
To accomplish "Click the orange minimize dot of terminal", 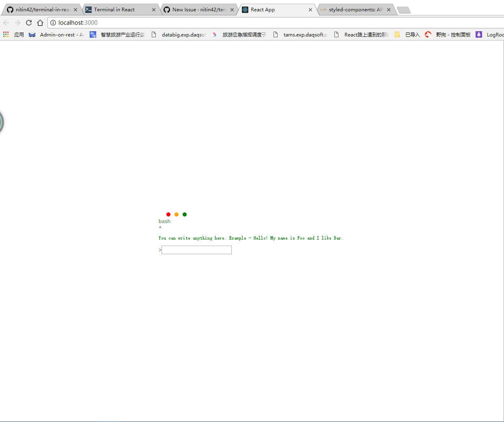I will click(177, 214).
